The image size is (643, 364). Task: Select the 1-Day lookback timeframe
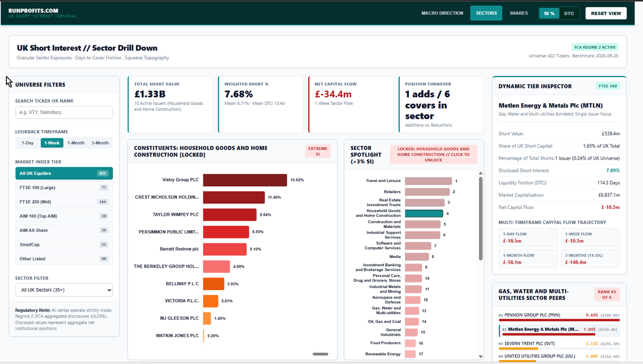pos(28,143)
